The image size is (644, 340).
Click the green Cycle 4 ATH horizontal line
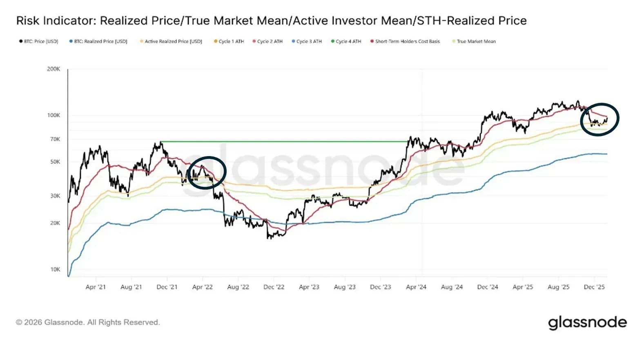pos(284,142)
